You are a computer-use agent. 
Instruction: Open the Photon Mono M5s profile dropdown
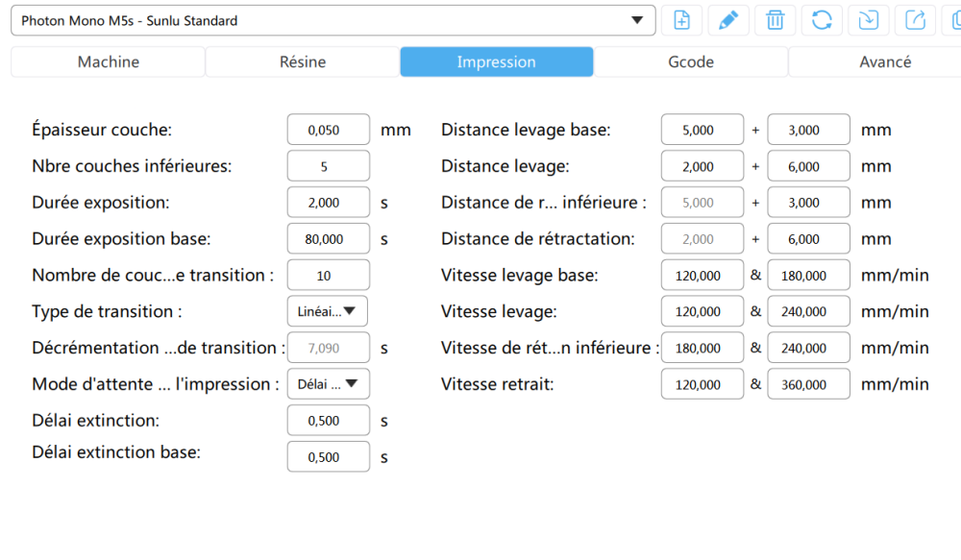click(333, 20)
